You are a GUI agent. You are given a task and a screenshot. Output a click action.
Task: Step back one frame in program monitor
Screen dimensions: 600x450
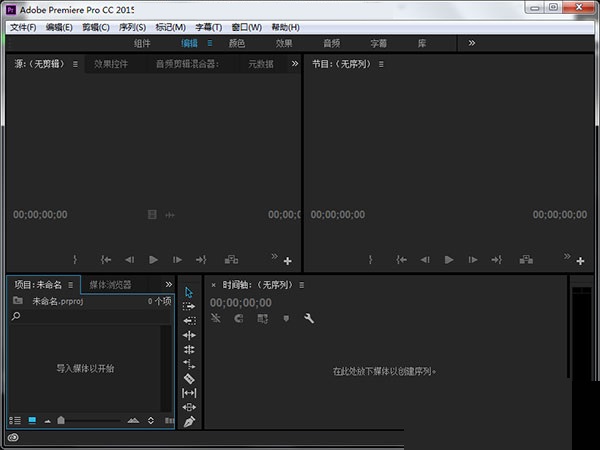coord(425,260)
